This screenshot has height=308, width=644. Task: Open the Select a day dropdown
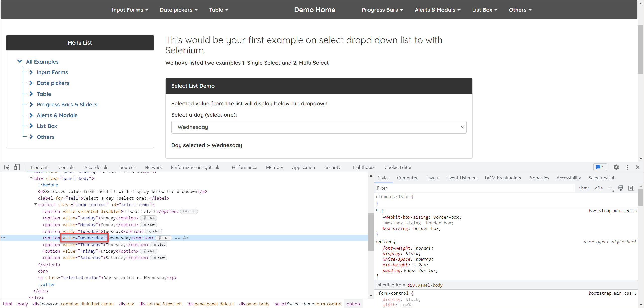coord(319,127)
